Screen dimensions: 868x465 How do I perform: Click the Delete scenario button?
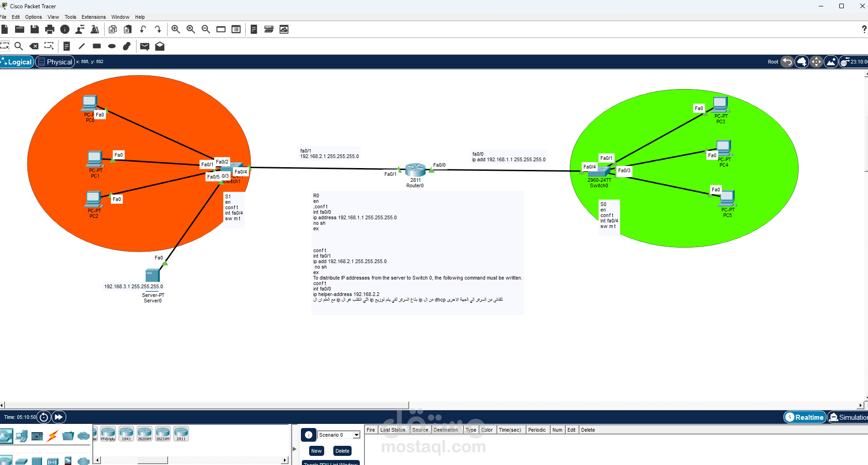pyautogui.click(x=342, y=451)
